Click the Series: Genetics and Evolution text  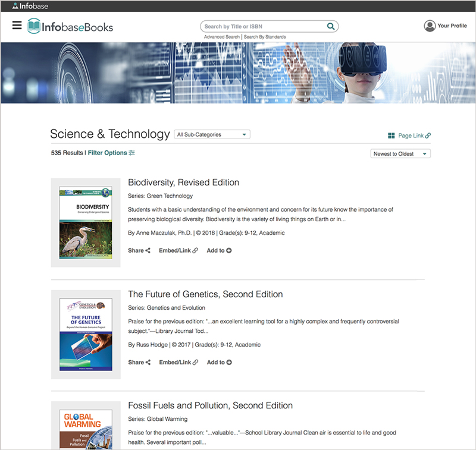pyautogui.click(x=167, y=308)
